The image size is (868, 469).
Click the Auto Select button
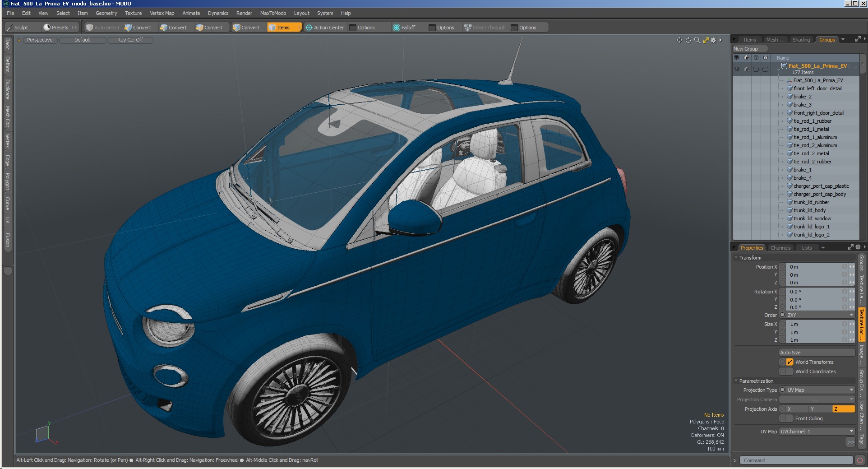tap(103, 28)
